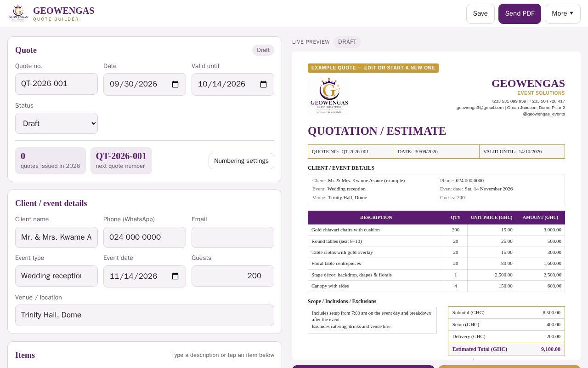Send the quote as PDF
The image size is (588, 368).
point(520,14)
